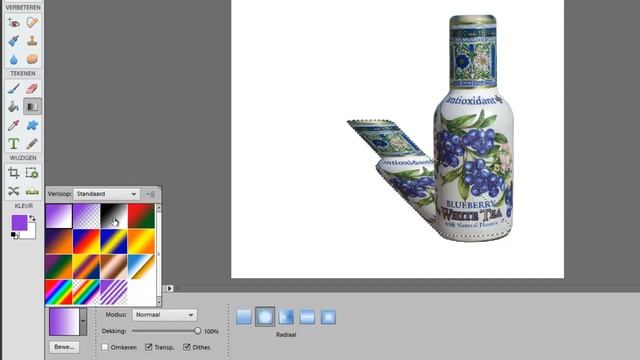This screenshot has height=360, width=640.
Task: Pick the rainbow spectrum gradient preset
Action: (x=59, y=292)
